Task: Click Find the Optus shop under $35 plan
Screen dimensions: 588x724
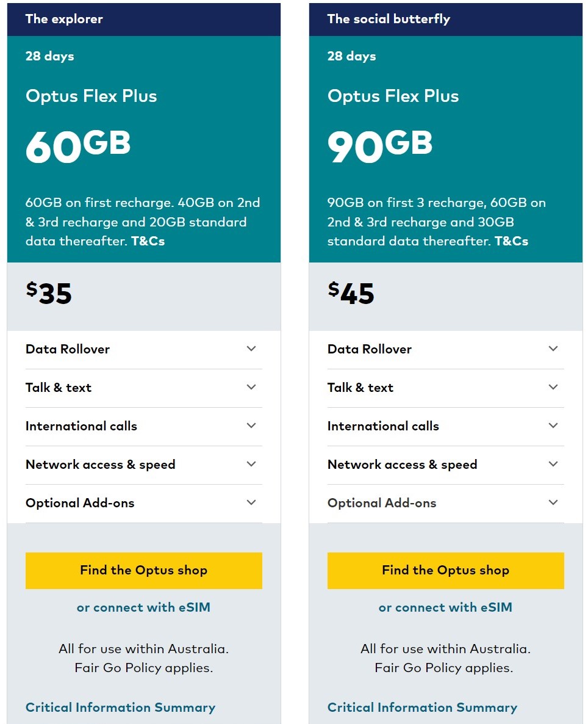Action: (x=143, y=570)
